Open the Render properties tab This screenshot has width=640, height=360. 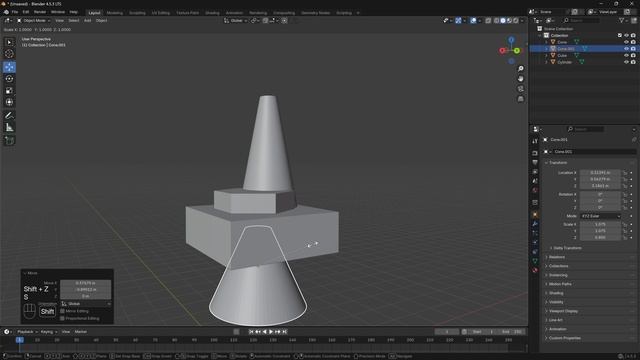coord(535,153)
